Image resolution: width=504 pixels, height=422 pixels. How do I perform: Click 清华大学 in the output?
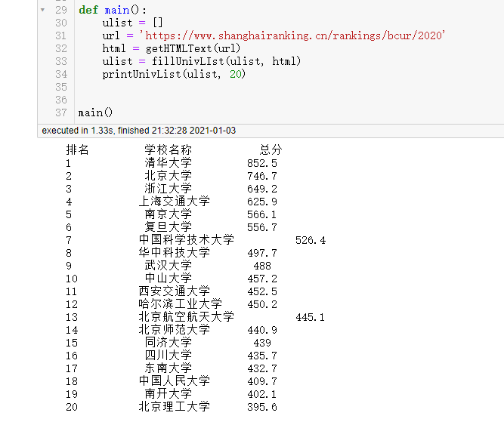point(168,163)
